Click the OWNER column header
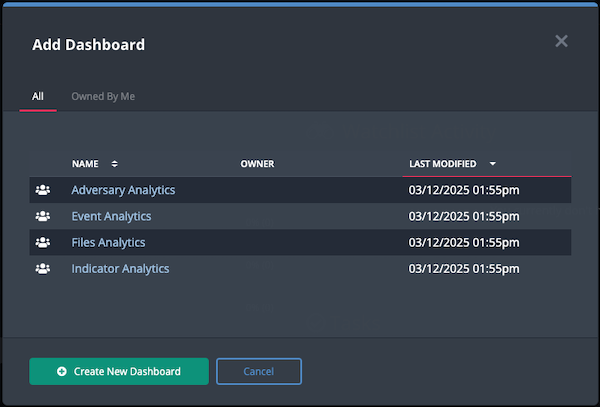Screen dimensions: 600x407 click(257, 164)
